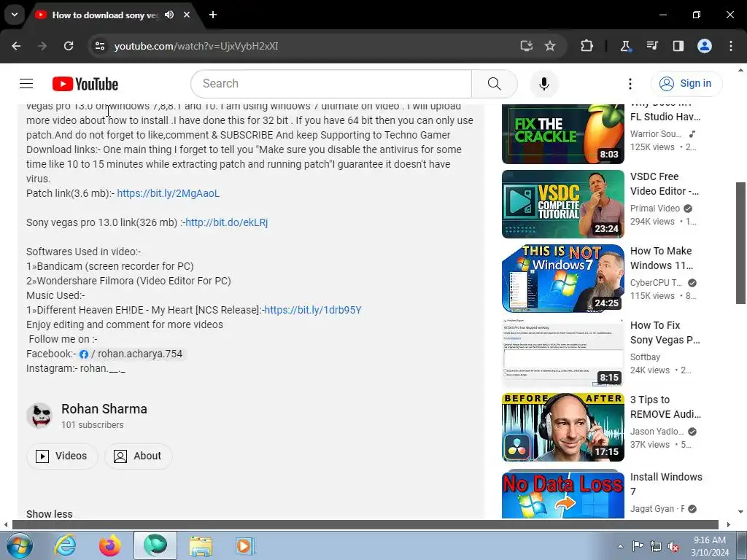Image resolution: width=747 pixels, height=560 pixels.
Task: Open Sony Vegas link bit.do/ekLRj
Action: pyautogui.click(x=226, y=222)
